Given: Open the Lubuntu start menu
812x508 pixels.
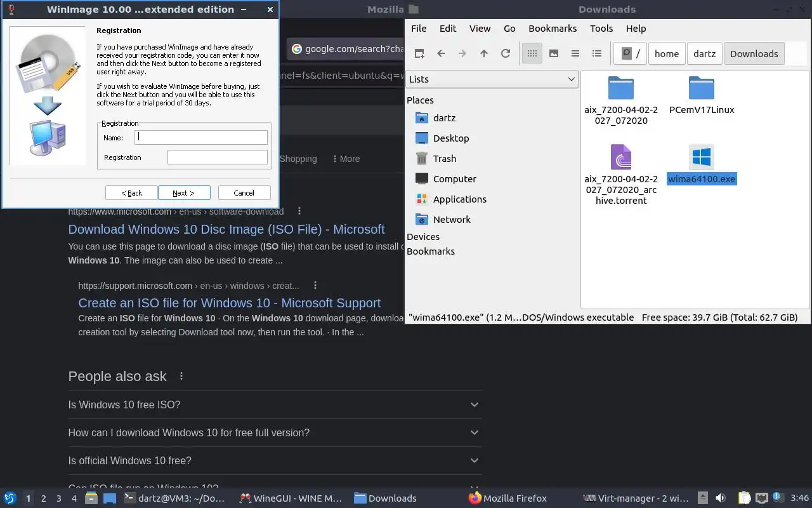Looking at the screenshot, I should point(10,498).
